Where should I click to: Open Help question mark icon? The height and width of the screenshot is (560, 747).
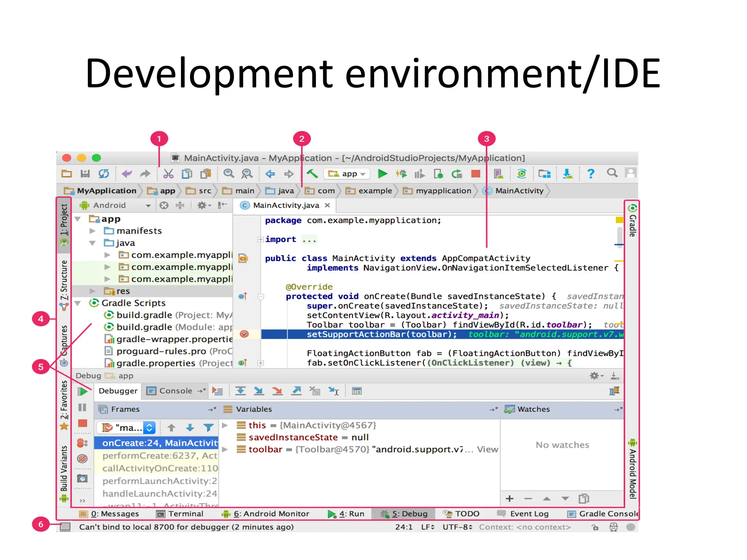(591, 174)
